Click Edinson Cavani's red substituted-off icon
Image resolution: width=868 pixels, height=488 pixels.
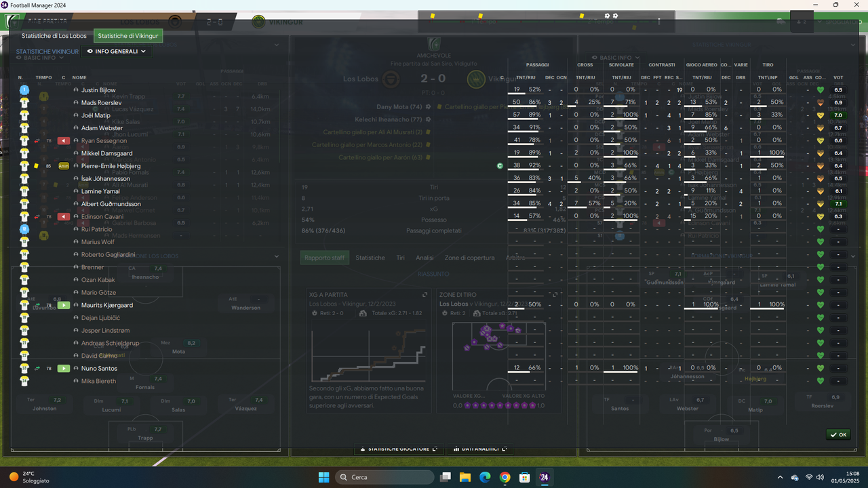[x=64, y=216]
